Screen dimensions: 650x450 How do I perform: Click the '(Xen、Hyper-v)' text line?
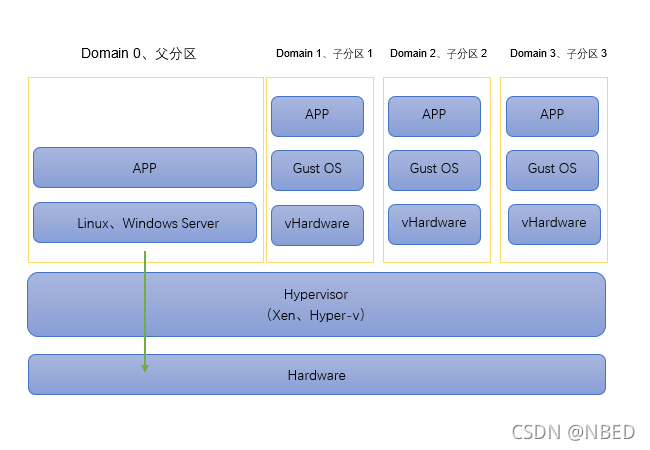coord(316,315)
